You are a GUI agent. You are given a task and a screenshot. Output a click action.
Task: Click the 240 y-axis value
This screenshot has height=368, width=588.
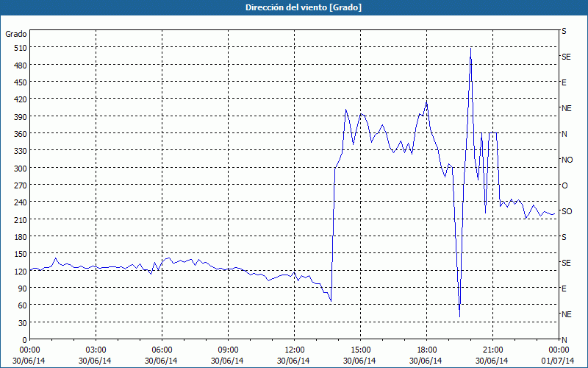[21, 202]
